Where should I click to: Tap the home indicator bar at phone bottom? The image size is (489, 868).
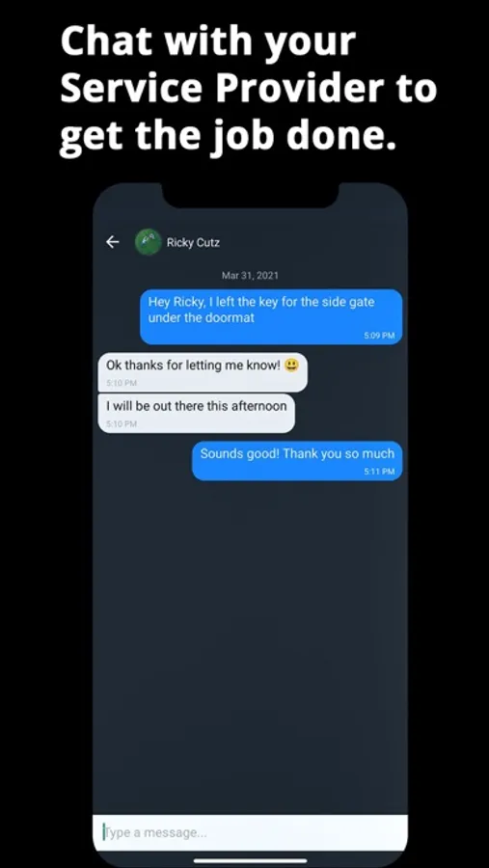coord(251,861)
